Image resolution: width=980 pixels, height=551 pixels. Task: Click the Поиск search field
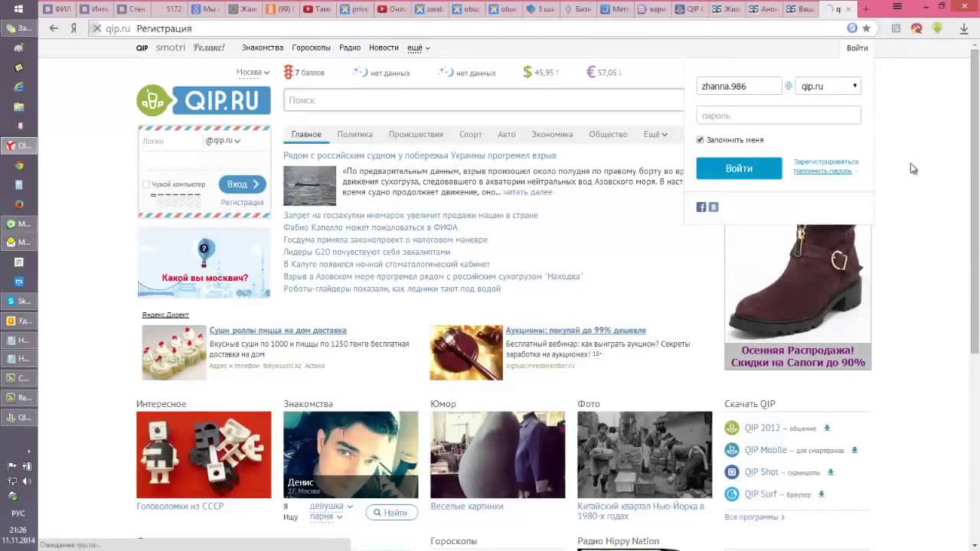click(x=483, y=100)
